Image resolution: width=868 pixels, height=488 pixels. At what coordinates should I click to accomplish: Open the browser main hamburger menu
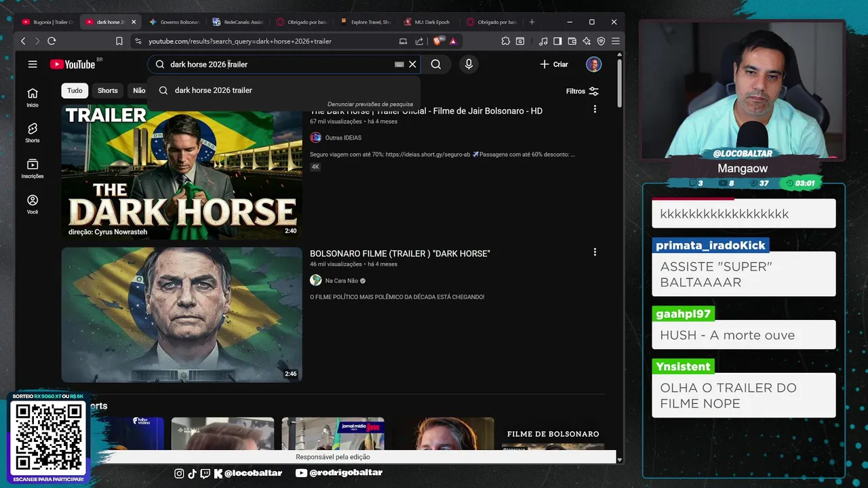[616, 41]
